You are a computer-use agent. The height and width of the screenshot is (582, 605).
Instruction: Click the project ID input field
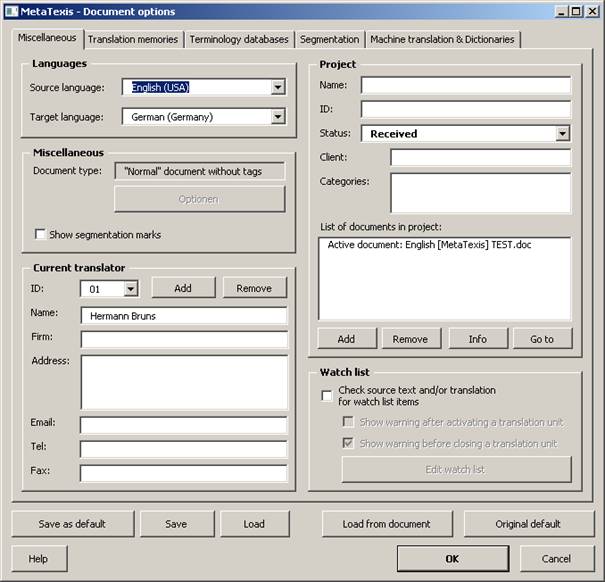(x=466, y=109)
